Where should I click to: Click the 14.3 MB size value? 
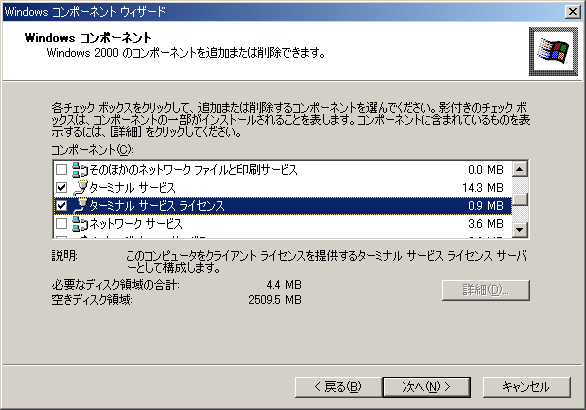click(x=483, y=188)
